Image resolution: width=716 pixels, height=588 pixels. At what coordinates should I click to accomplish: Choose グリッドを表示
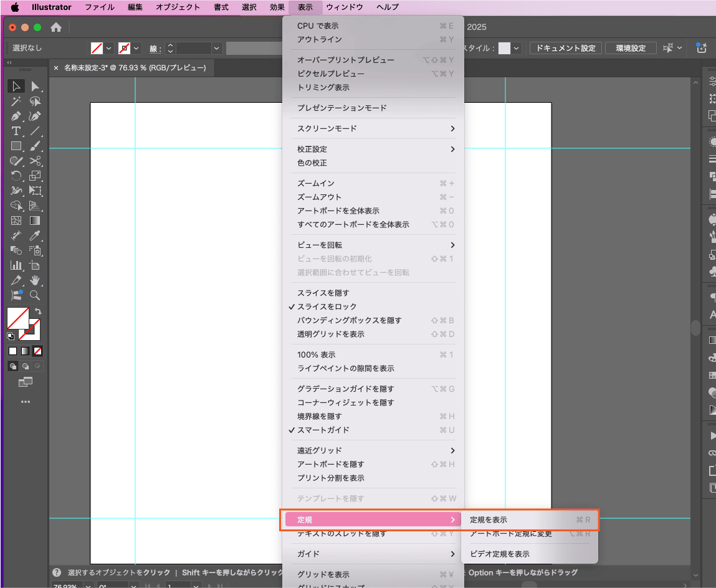point(373,574)
